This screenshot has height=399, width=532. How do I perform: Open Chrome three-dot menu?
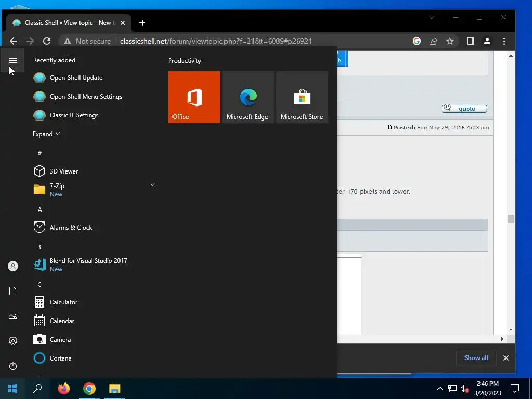point(504,41)
